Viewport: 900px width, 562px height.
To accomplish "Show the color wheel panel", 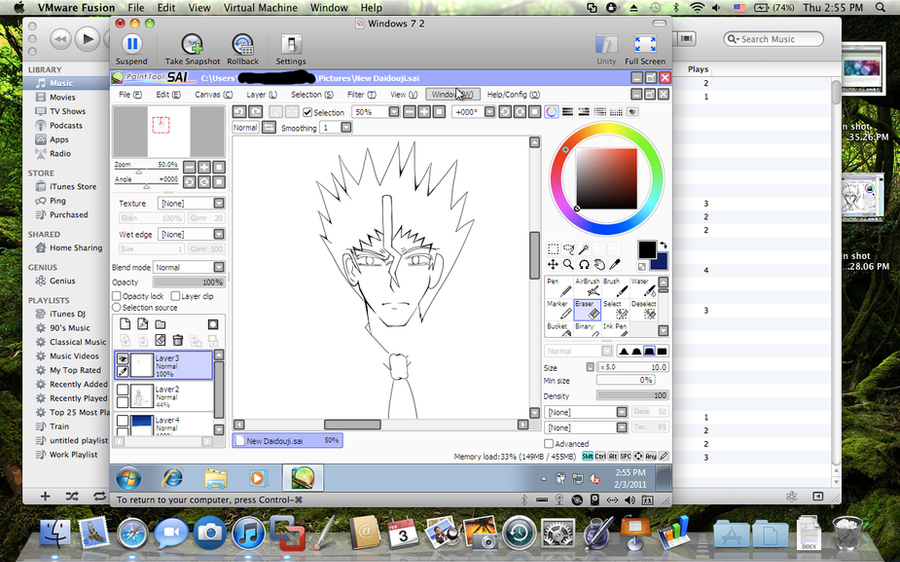I will 551,112.
